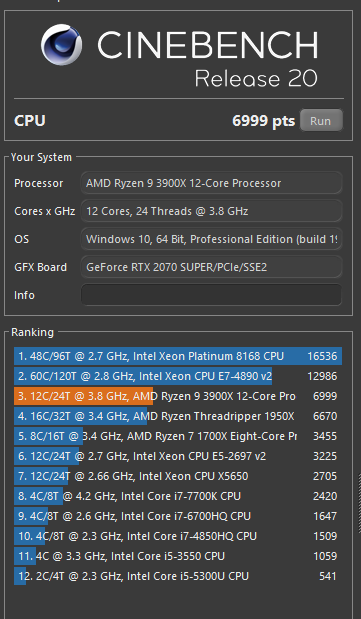Click the Ryzen 7 1700X ranking row
The width and height of the screenshot is (361, 619).
point(178,436)
